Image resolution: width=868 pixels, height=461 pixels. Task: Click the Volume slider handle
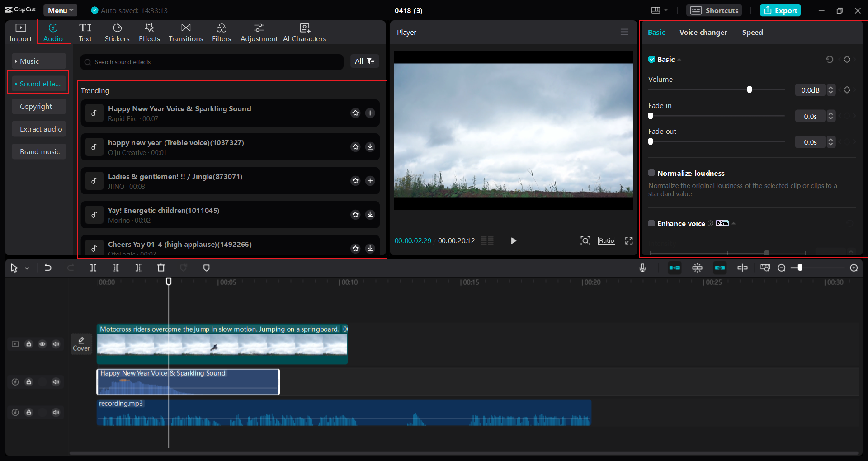coord(749,89)
